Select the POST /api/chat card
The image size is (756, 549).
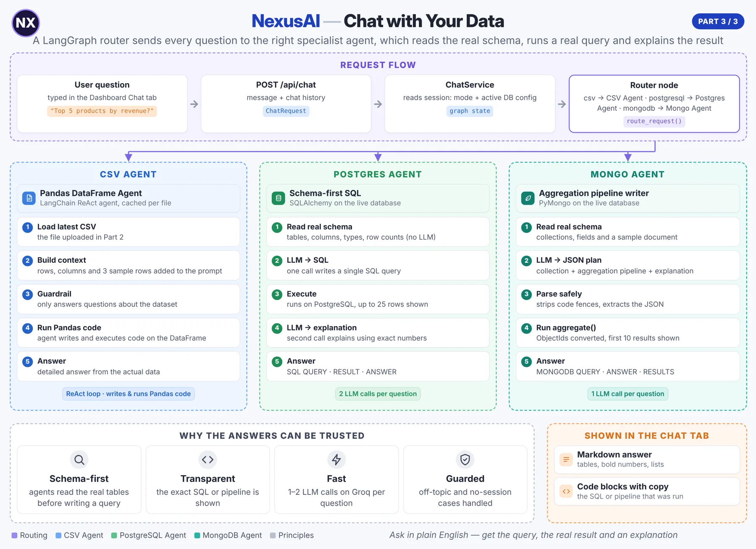[x=286, y=104]
